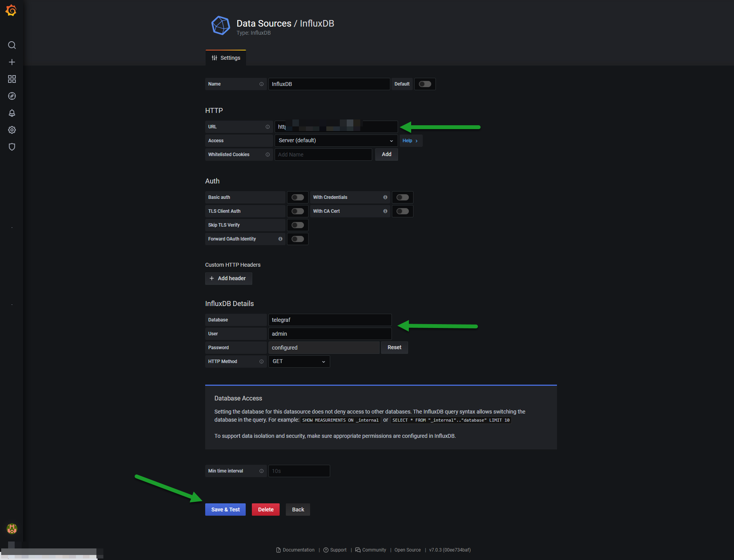734x560 pixels.
Task: Click the red Delete button
Action: point(266,510)
